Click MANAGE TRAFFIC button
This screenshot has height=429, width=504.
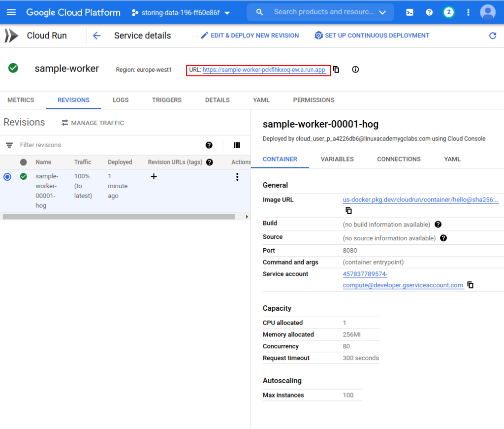click(x=93, y=123)
